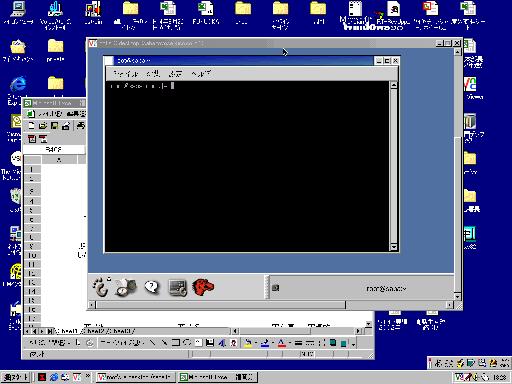
Task: Select row 1 header in Excel
Action: point(32,169)
